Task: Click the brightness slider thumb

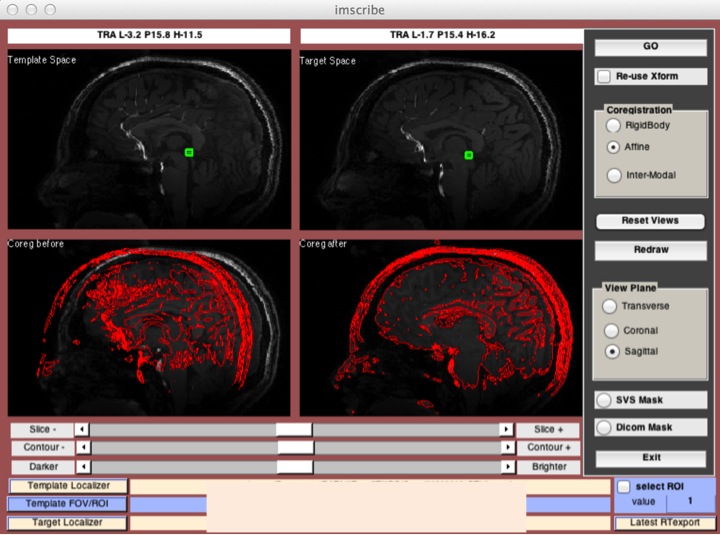Action: pyautogui.click(x=295, y=466)
